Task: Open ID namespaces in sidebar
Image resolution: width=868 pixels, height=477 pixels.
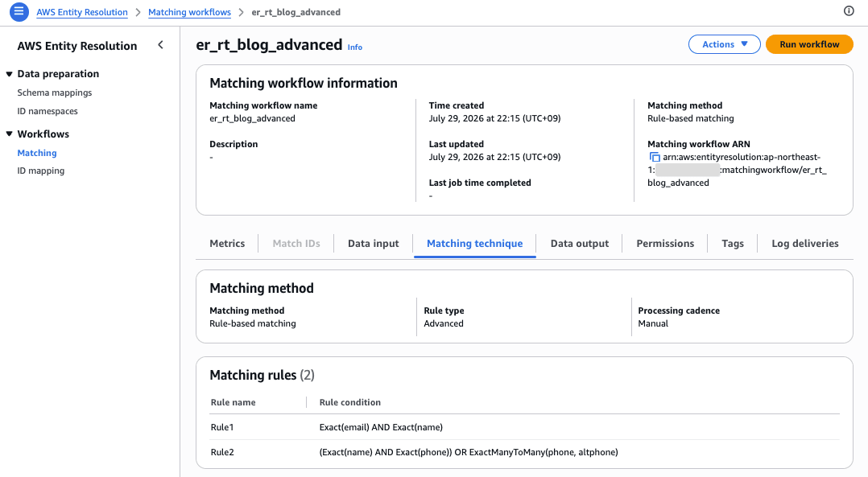Action: (47, 111)
